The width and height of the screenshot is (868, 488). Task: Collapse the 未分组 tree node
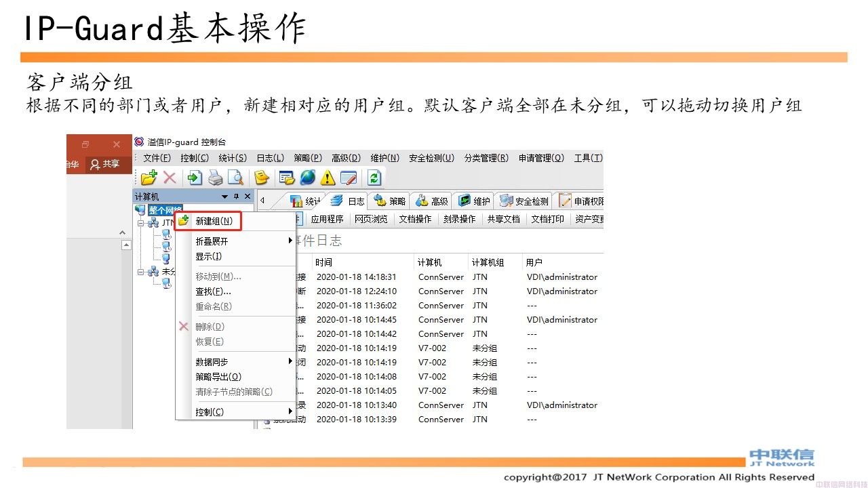click(x=140, y=272)
